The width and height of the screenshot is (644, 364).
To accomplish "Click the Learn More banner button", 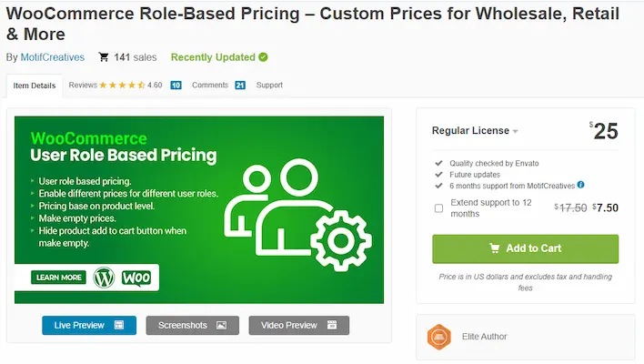I will click(58, 277).
